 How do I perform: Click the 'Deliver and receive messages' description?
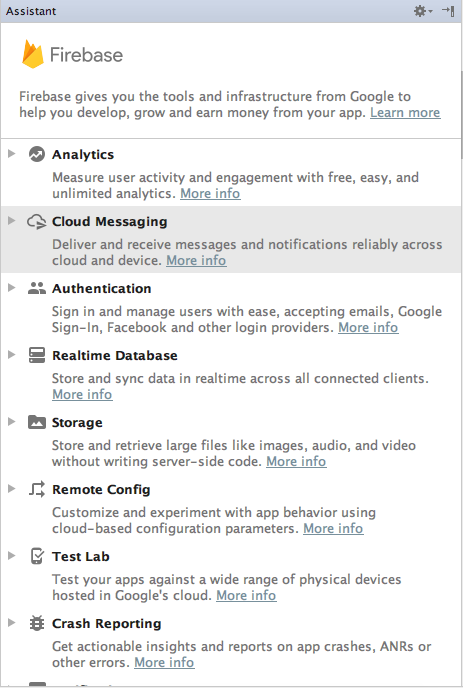tap(247, 252)
